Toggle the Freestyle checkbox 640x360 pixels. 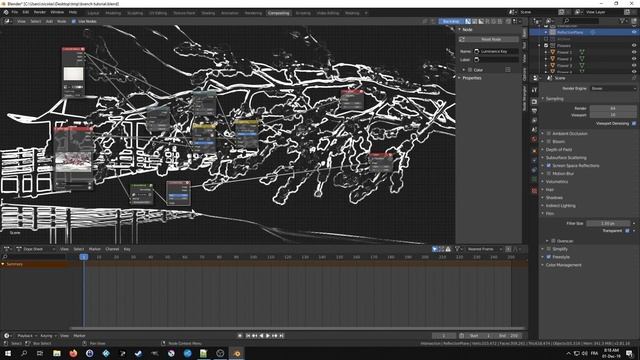point(549,257)
